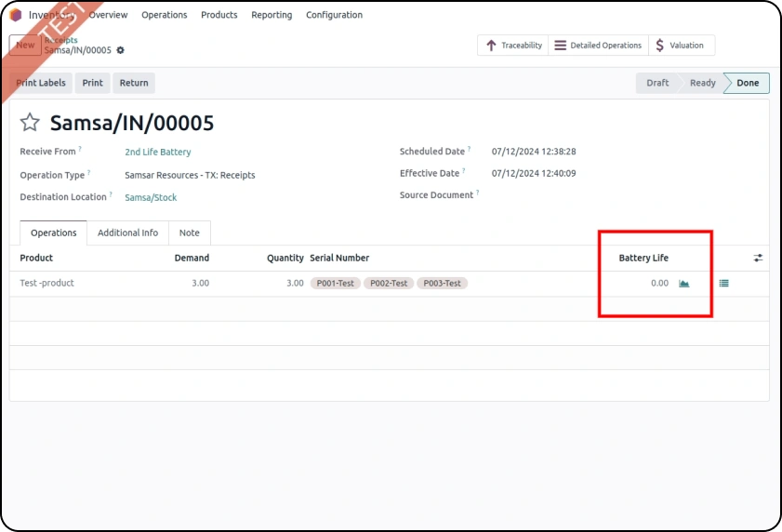Switch to the Note tab
This screenshot has height=532, width=782.
pos(190,233)
